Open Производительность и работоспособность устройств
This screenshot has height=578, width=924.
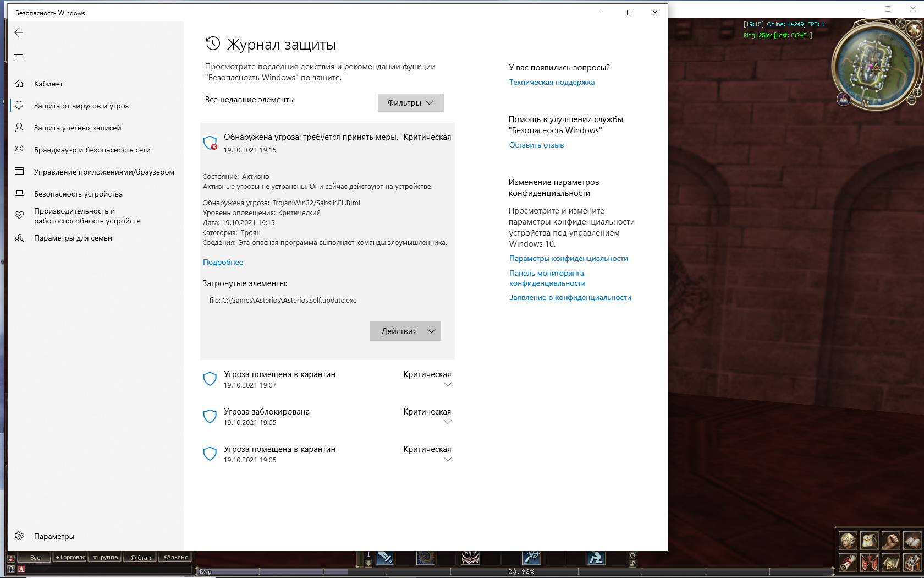pyautogui.click(x=96, y=216)
